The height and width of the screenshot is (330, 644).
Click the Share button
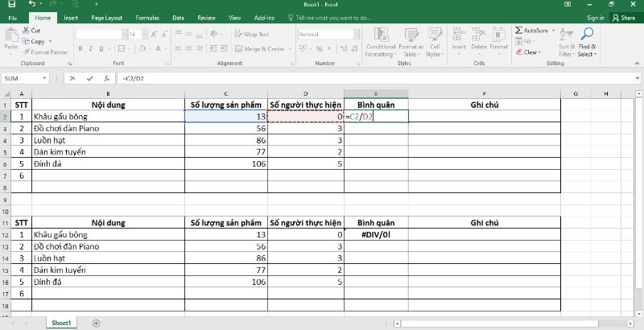point(623,17)
